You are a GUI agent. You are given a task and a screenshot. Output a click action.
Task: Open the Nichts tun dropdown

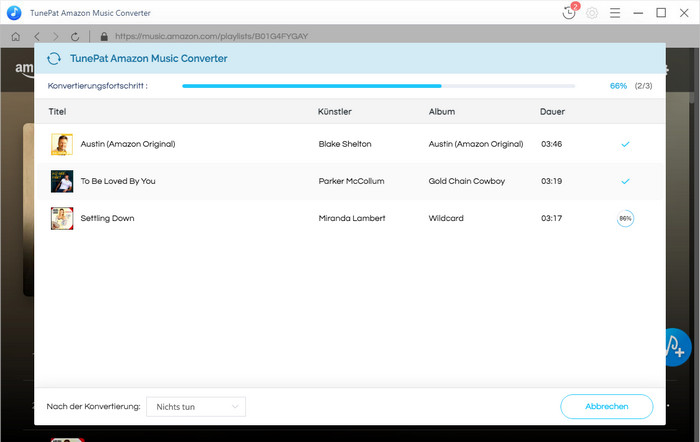[196, 407]
